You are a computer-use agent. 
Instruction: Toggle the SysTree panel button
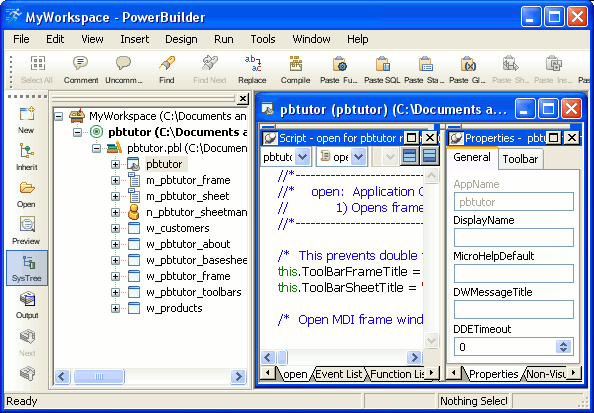tap(27, 268)
